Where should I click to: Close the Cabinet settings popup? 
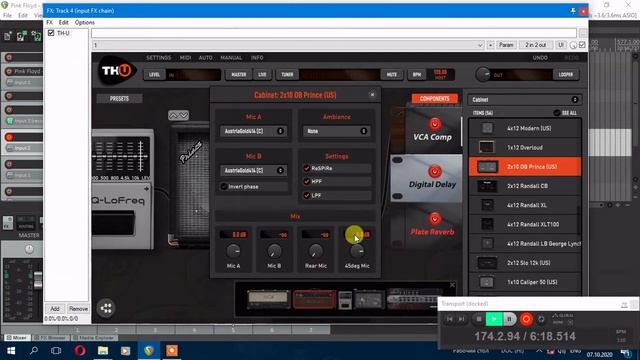(x=372, y=95)
